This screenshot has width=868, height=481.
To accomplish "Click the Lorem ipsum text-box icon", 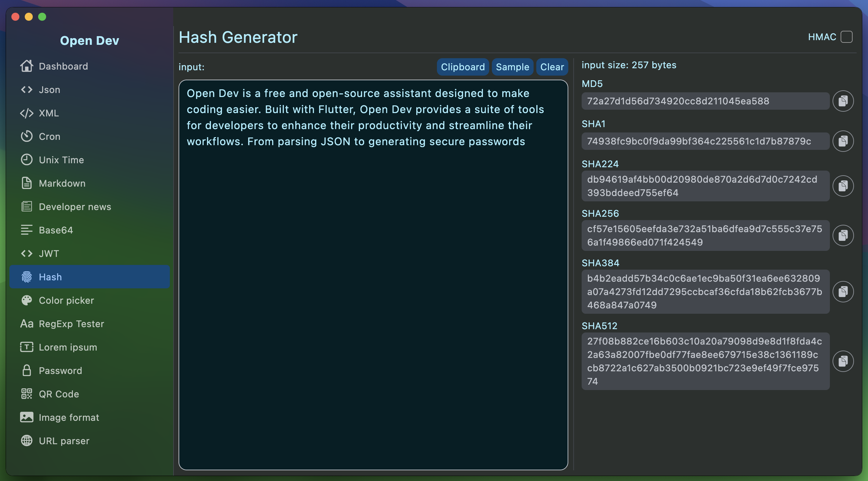I will click(x=27, y=347).
